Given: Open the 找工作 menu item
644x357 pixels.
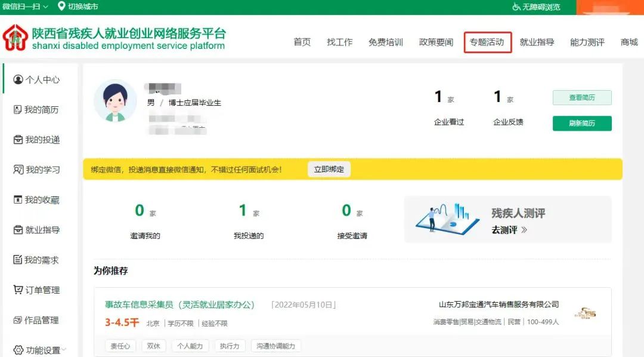Looking at the screenshot, I should (339, 42).
